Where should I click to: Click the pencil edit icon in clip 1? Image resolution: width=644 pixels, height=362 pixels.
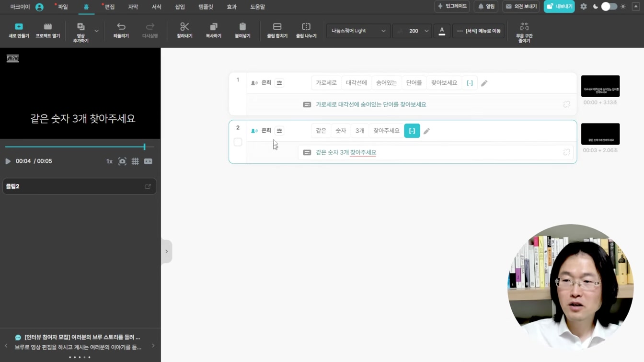tap(484, 83)
